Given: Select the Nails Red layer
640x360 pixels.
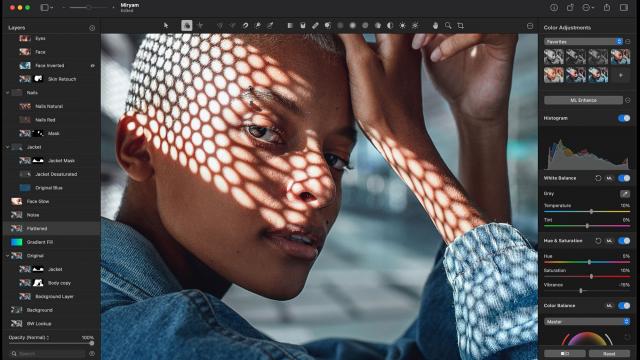Looking at the screenshot, I should click(51, 120).
